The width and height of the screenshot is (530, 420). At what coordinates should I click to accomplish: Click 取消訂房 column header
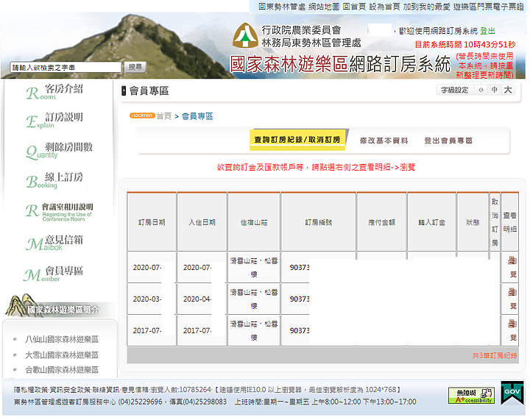tap(495, 222)
